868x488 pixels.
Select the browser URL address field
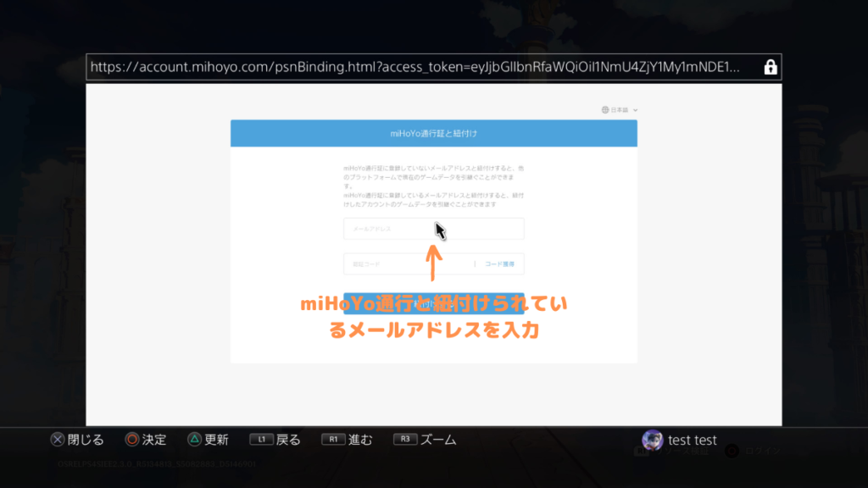point(433,67)
